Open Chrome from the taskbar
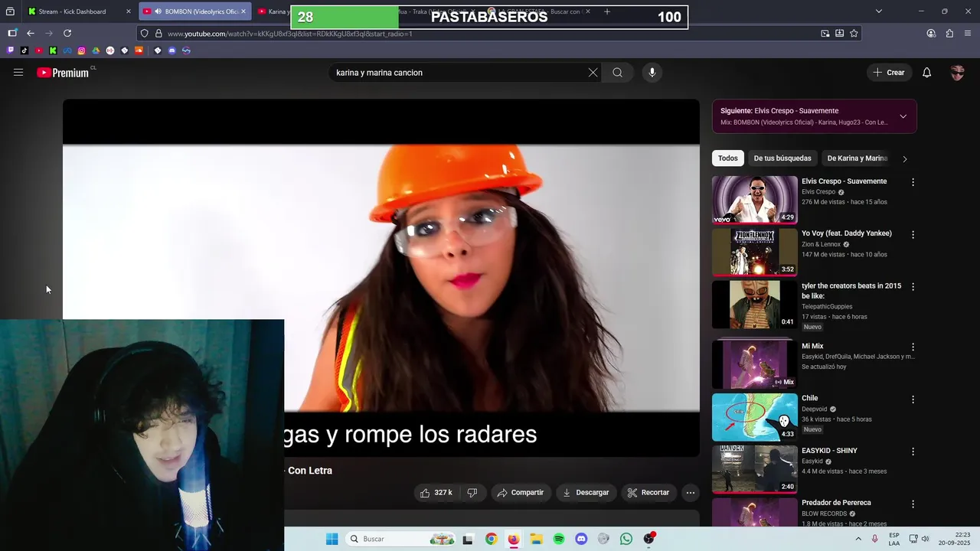Viewport: 980px width, 551px height. pos(491,539)
